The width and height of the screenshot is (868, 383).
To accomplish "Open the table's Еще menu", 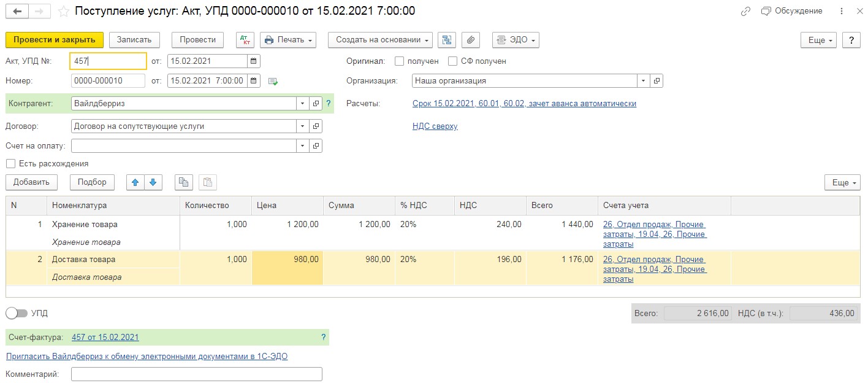I will tap(842, 182).
